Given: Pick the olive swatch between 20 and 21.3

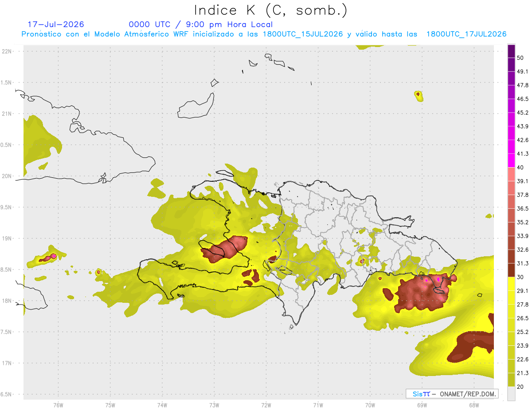Looking at the screenshot, I should (511, 380).
